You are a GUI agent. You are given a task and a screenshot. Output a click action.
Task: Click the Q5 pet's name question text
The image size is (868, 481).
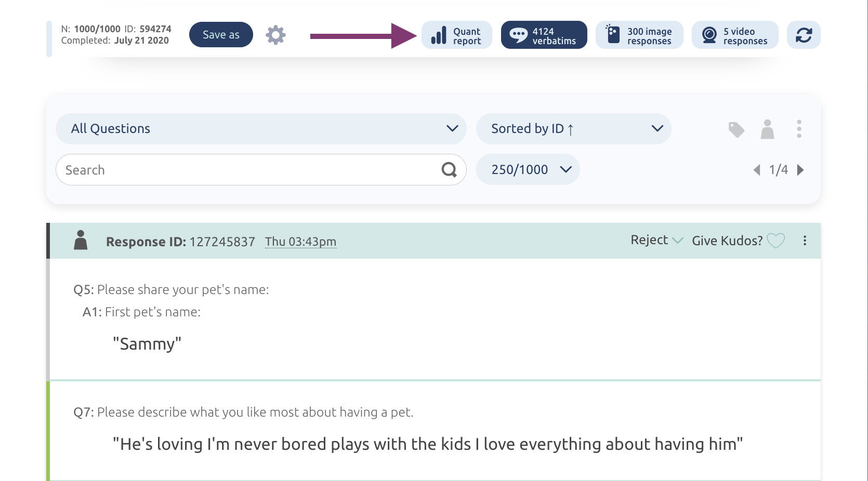pos(171,289)
